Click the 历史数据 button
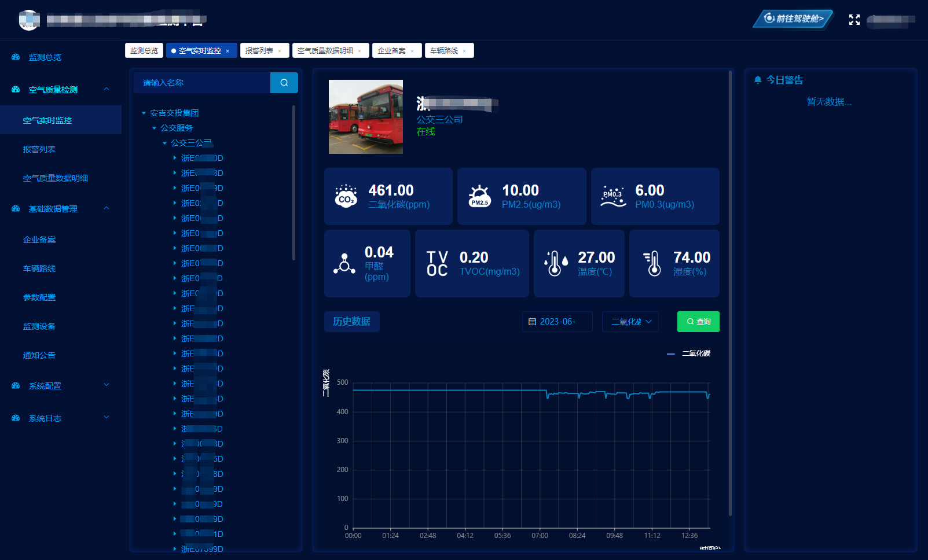The width and height of the screenshot is (928, 560). [x=351, y=322]
